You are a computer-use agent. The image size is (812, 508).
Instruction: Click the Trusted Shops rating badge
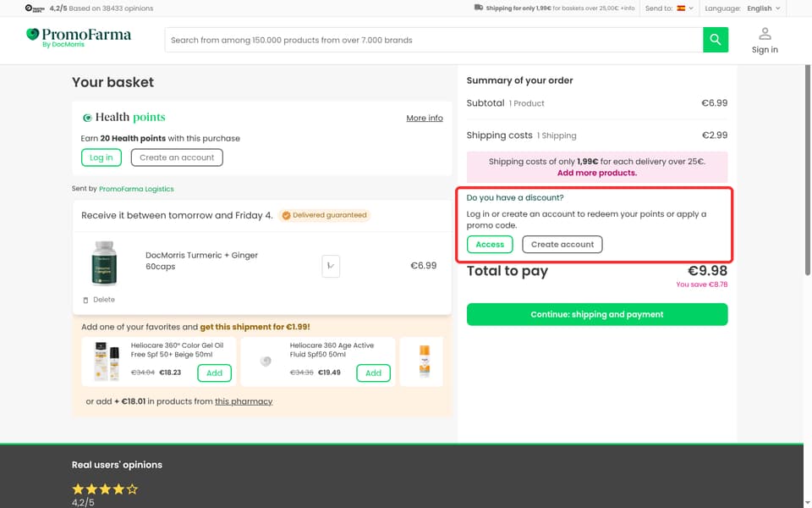coord(35,8)
